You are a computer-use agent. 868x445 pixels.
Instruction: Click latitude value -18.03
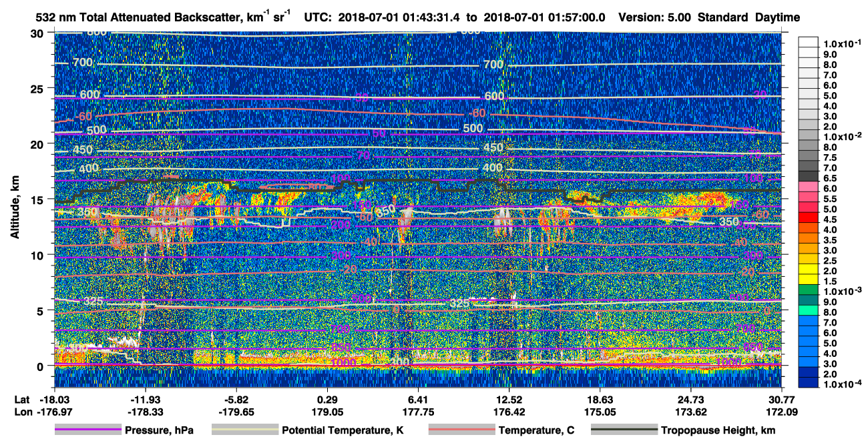pos(53,400)
